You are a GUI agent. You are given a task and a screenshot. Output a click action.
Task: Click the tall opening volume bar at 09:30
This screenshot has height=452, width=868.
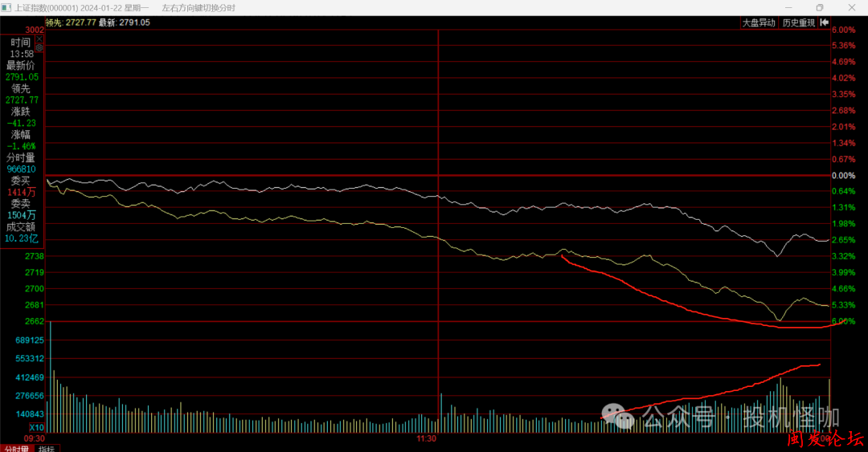coord(51,377)
